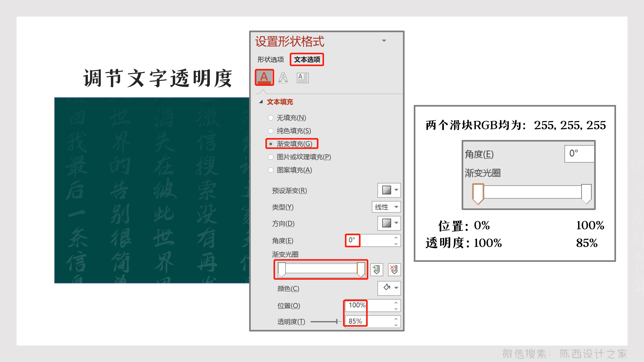644x362 pixels.
Task: Select the 纯色填充(S) radio option
Action: click(270, 131)
